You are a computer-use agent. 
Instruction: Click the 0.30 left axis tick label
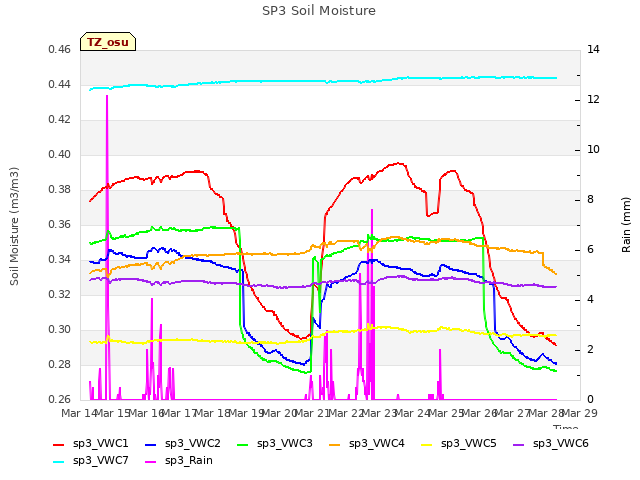tap(59, 329)
